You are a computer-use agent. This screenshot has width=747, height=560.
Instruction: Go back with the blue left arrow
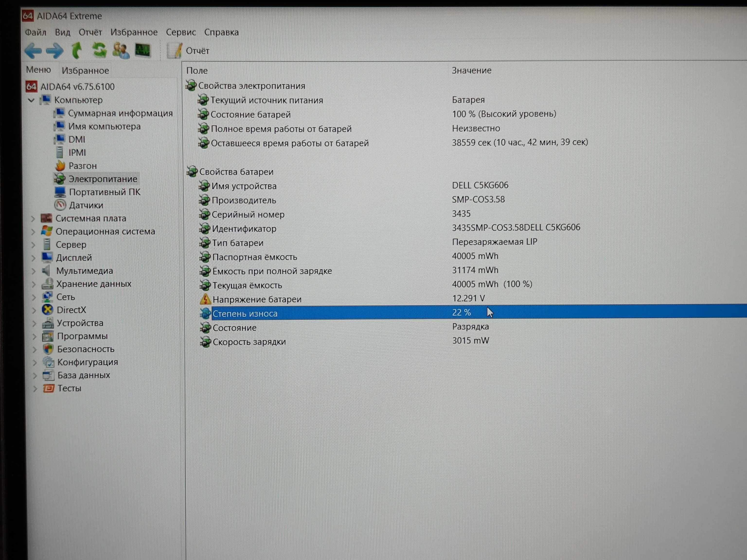(x=33, y=51)
